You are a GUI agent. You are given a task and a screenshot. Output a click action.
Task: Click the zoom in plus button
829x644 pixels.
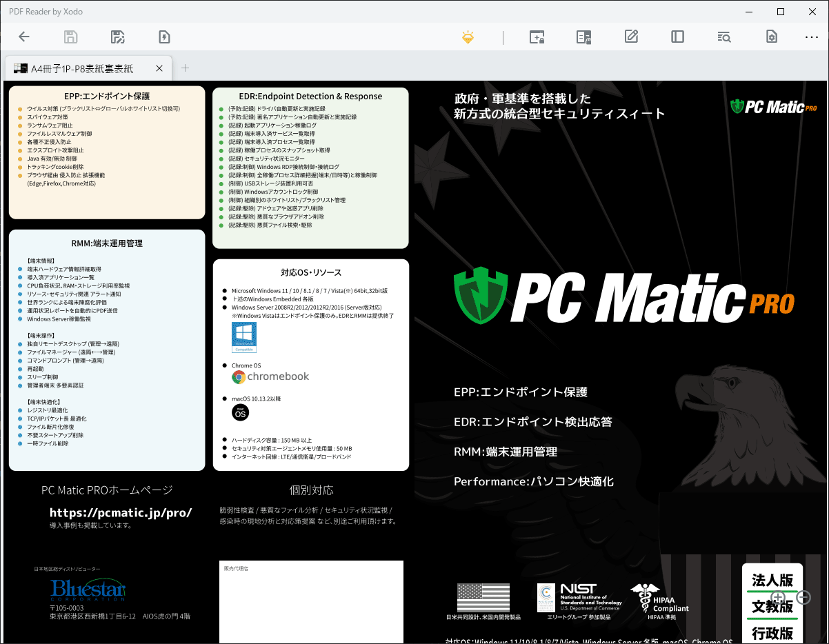(778, 598)
